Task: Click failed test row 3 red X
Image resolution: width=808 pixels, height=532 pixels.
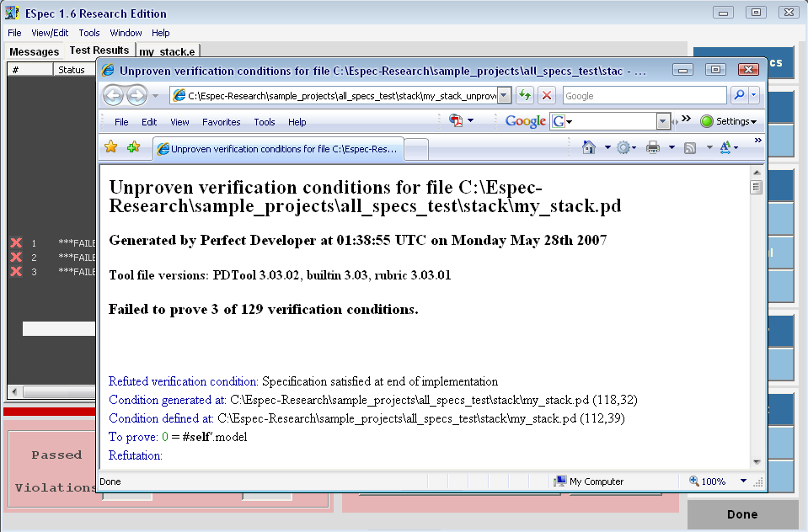Action: 16,271
